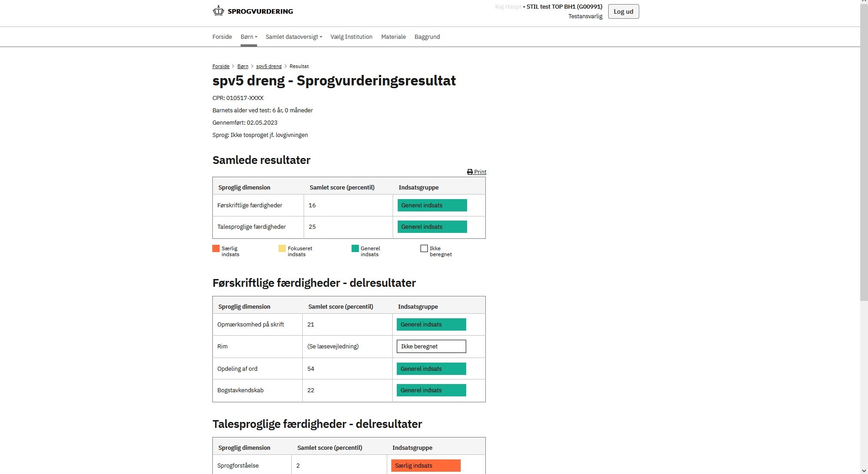Screen dimensions: 868x474
Task: Click the green Generel indsats legend swatch
Action: (355, 248)
